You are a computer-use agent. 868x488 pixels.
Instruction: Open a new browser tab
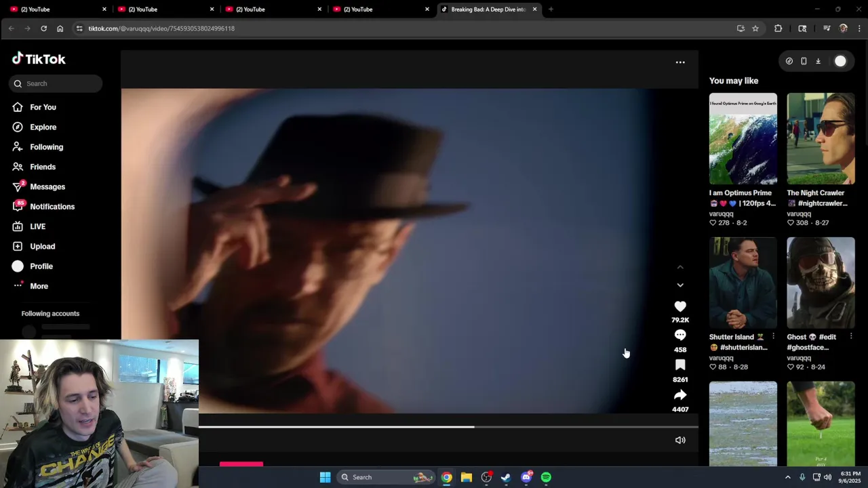pyautogui.click(x=551, y=9)
